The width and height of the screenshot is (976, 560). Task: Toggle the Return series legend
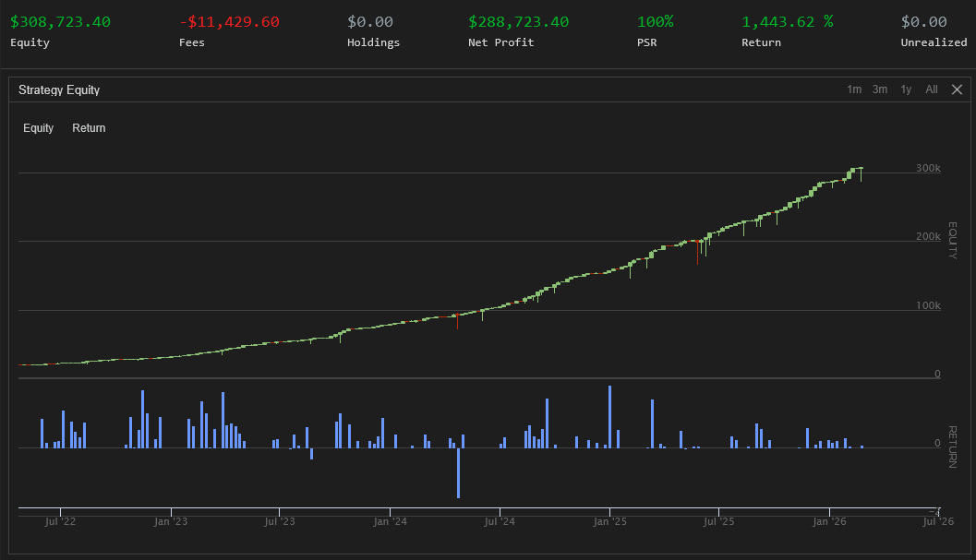[x=89, y=128]
